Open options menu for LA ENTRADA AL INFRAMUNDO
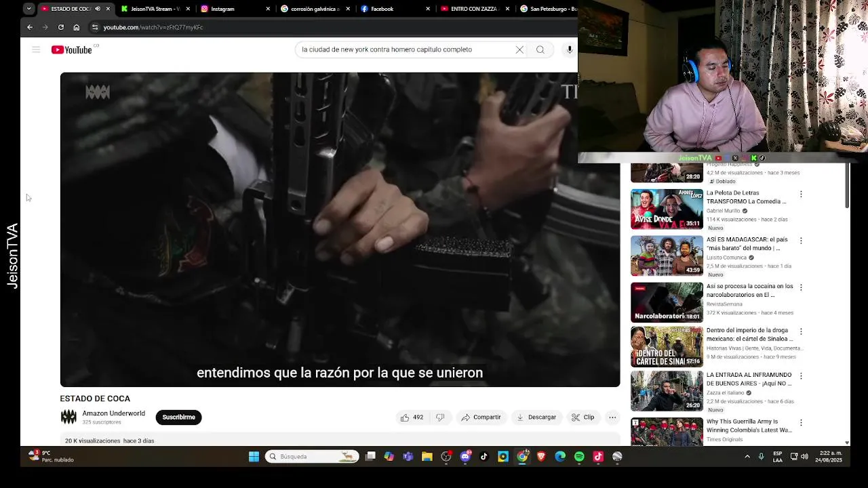 click(x=801, y=375)
